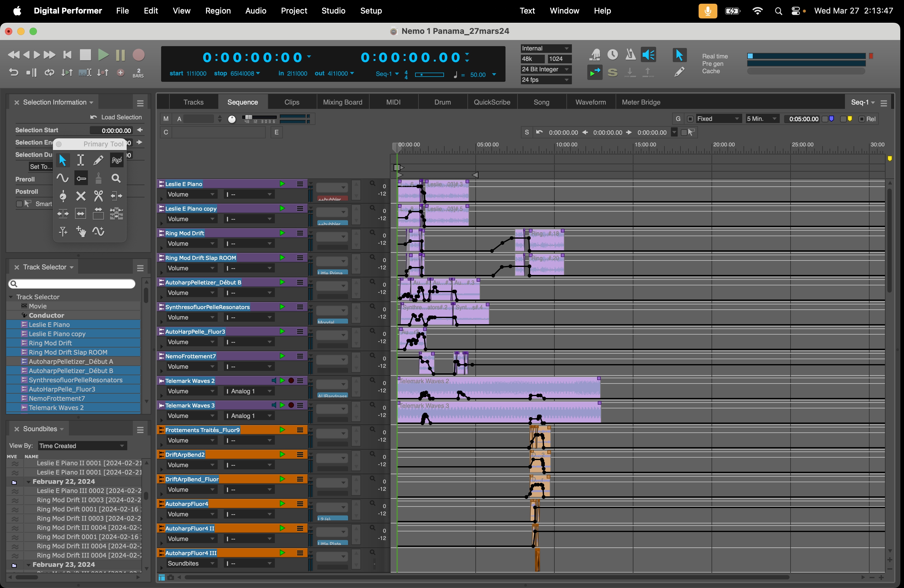The height and width of the screenshot is (588, 904).
Task: Enable the Smart selection checkbox in Selection Information
Action: tap(19, 204)
